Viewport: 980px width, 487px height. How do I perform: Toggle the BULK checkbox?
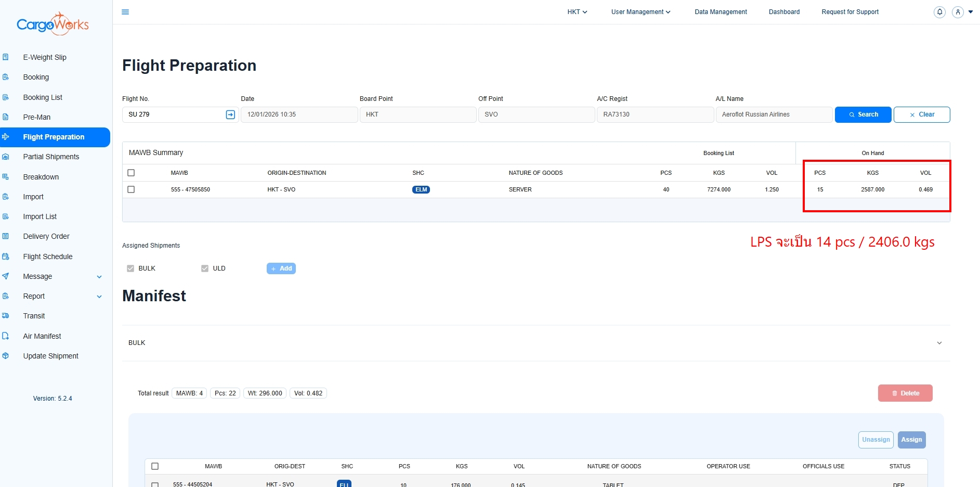coord(130,268)
